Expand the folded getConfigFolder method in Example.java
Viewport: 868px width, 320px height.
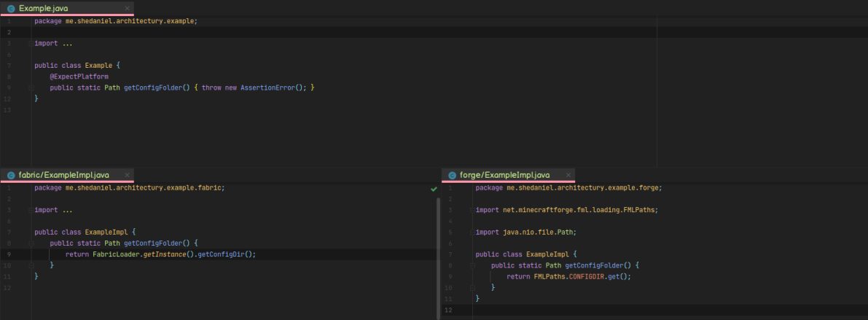point(31,87)
